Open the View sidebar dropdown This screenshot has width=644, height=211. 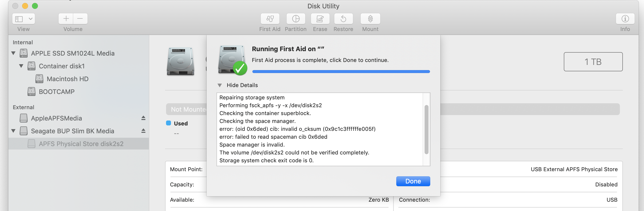[24, 19]
